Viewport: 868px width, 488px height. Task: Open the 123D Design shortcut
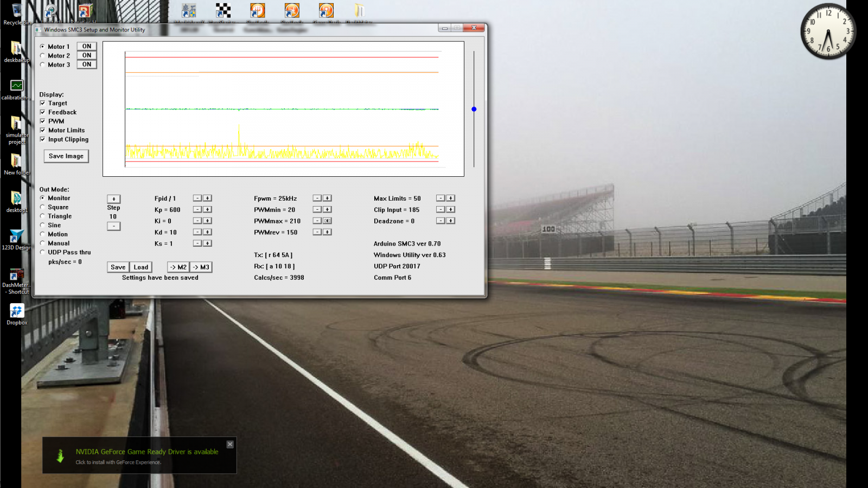[16, 239]
